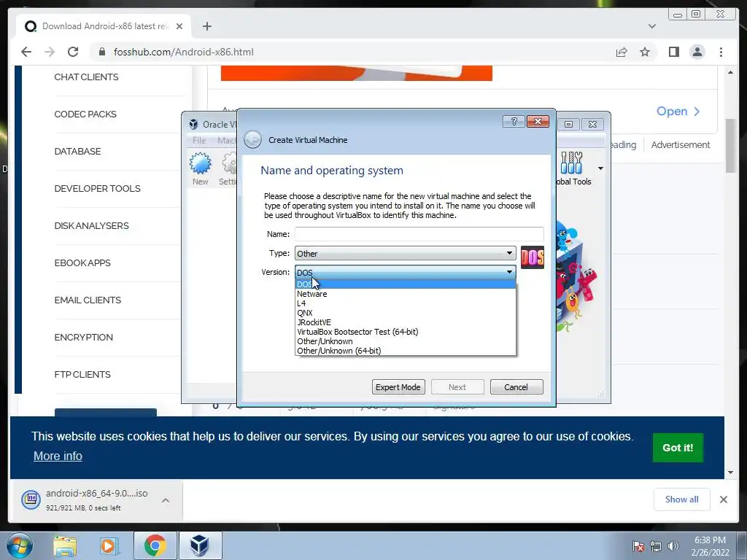Accept cookies with Got it! button
747x560 pixels.
(678, 448)
